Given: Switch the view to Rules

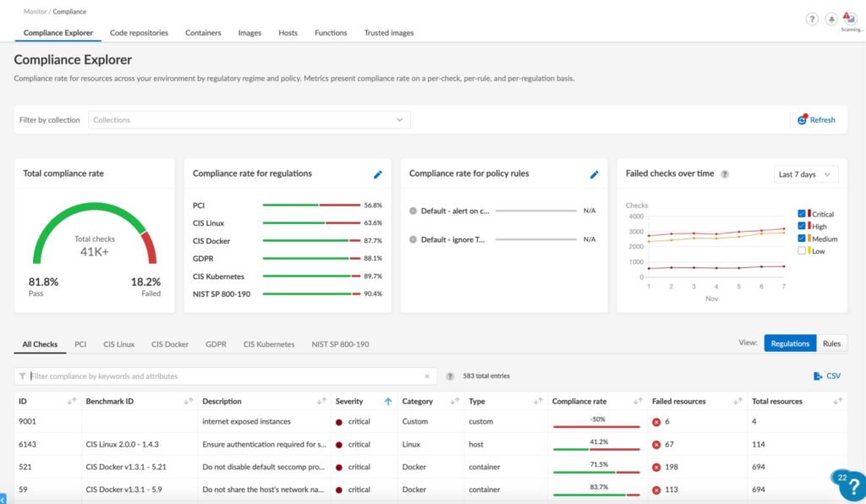Looking at the screenshot, I should pos(831,343).
